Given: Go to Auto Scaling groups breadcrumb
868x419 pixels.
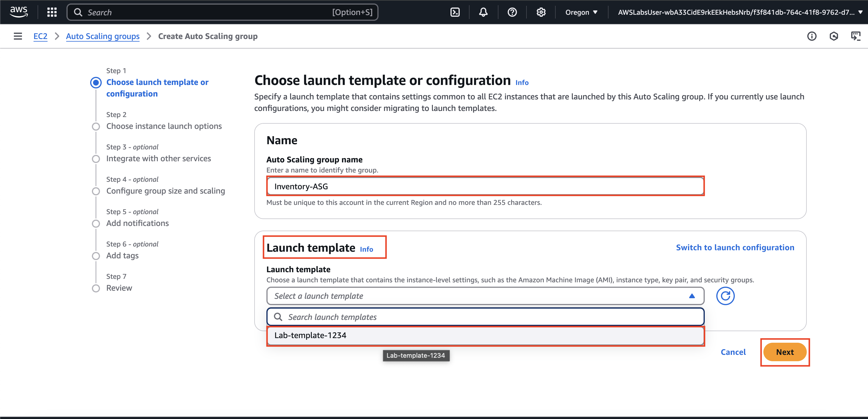Looking at the screenshot, I should tap(103, 36).
